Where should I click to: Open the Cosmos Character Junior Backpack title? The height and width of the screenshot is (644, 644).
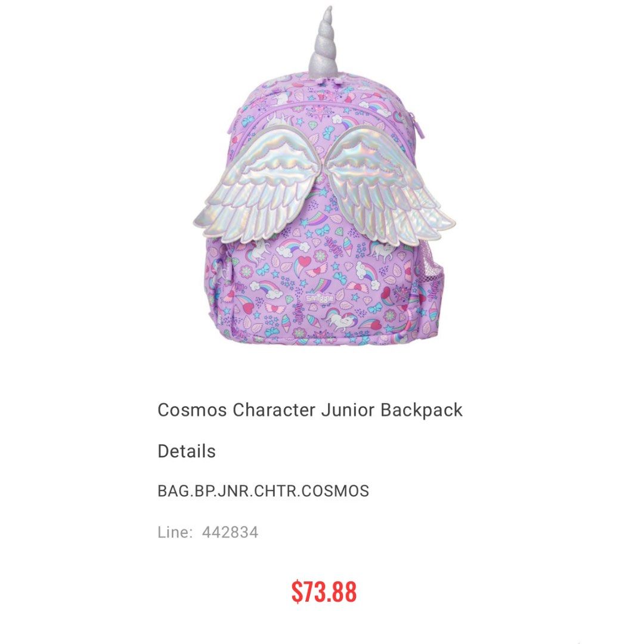pyautogui.click(x=310, y=410)
